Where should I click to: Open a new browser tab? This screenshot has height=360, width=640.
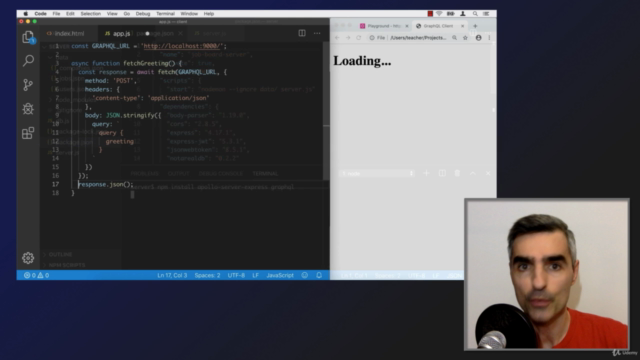[475, 26]
